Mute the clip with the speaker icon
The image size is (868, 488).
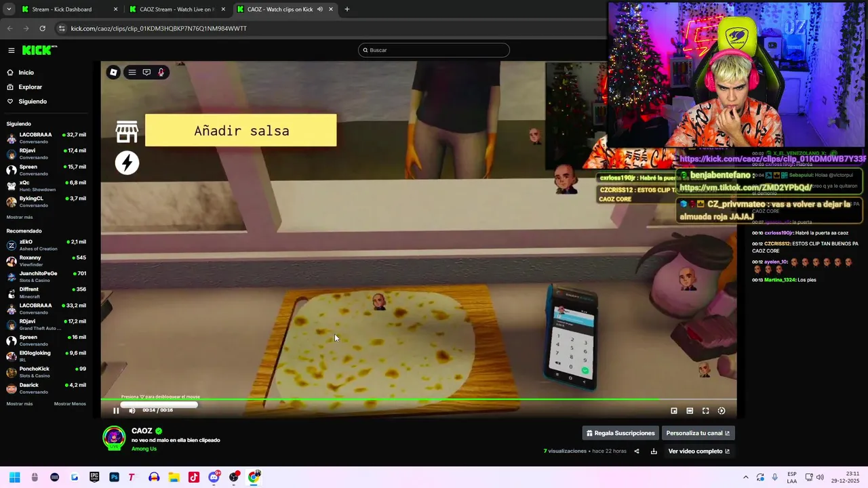click(x=132, y=410)
